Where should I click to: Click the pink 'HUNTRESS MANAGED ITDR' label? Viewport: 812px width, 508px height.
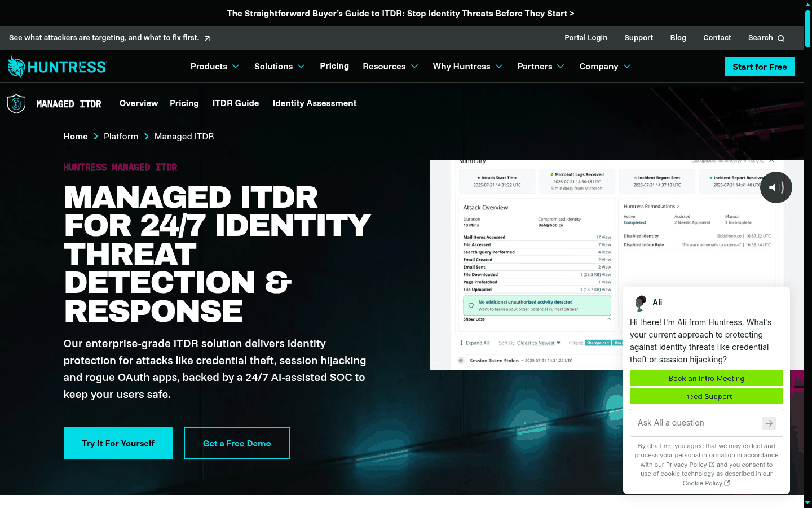[120, 167]
